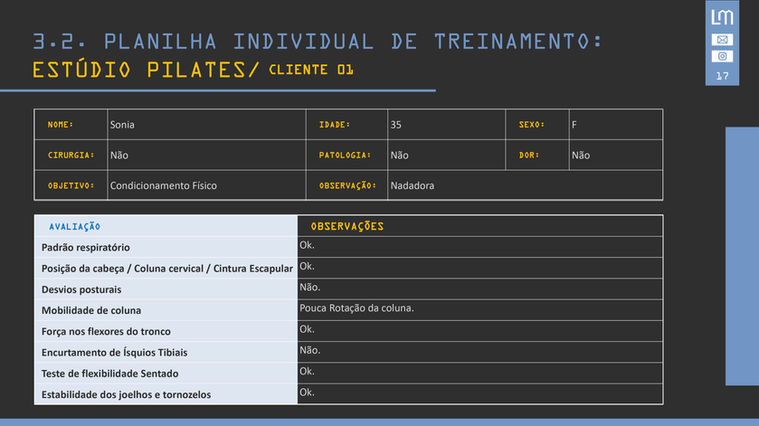
Task: Select the 'Padrão respiratório' row label
Action: (x=86, y=247)
